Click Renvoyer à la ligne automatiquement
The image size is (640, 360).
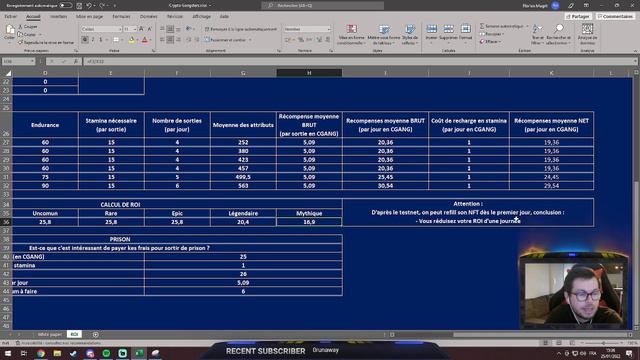coord(241,29)
